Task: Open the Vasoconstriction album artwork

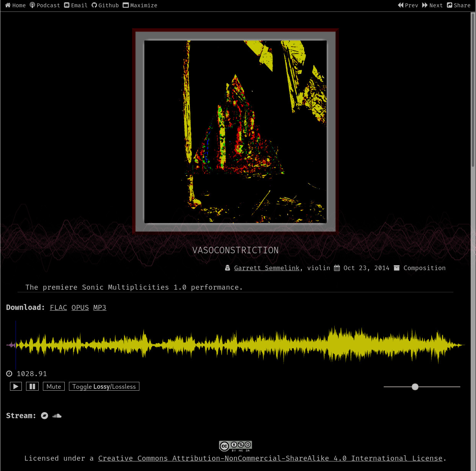Action: (236, 131)
